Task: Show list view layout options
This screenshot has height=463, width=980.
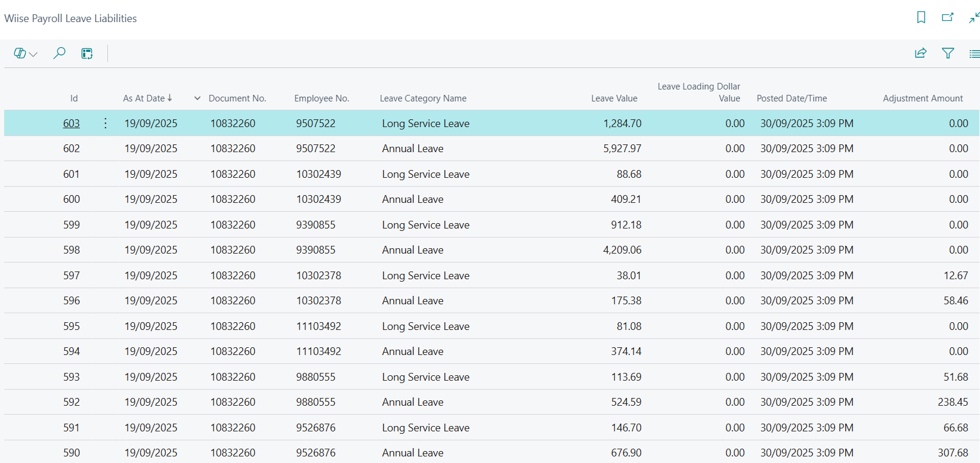Action: [x=974, y=54]
